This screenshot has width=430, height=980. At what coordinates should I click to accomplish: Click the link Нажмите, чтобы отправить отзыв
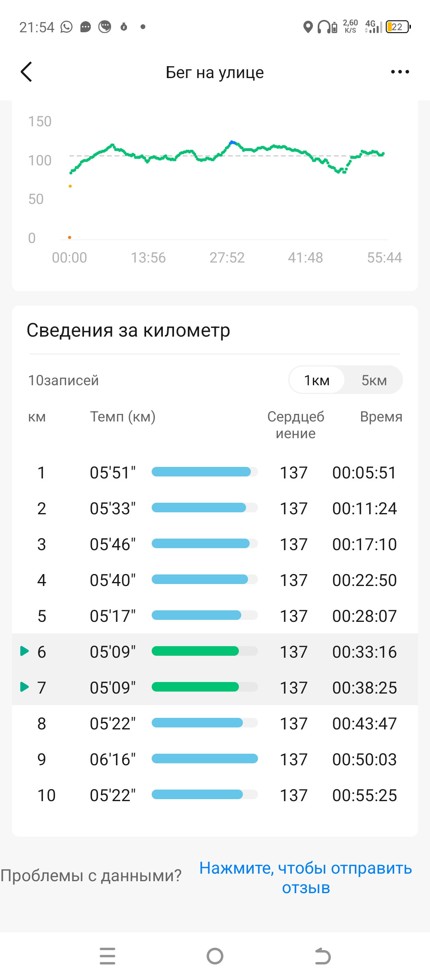(306, 878)
